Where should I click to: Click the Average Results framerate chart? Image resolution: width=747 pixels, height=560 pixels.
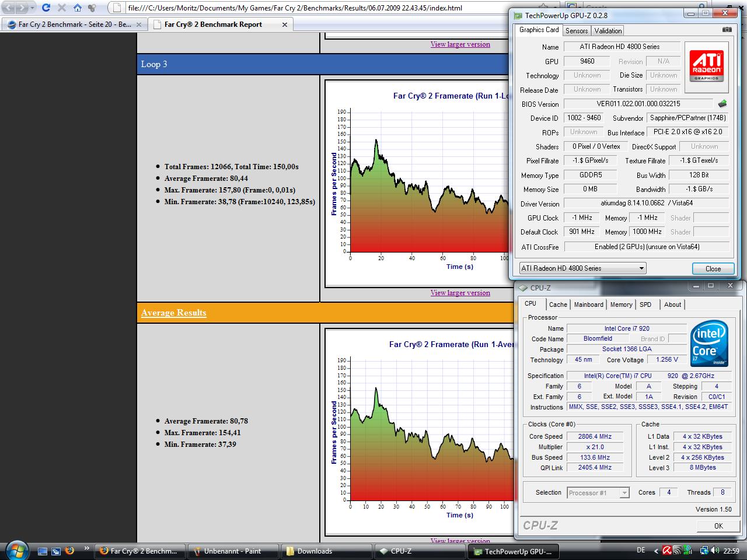(x=419, y=432)
